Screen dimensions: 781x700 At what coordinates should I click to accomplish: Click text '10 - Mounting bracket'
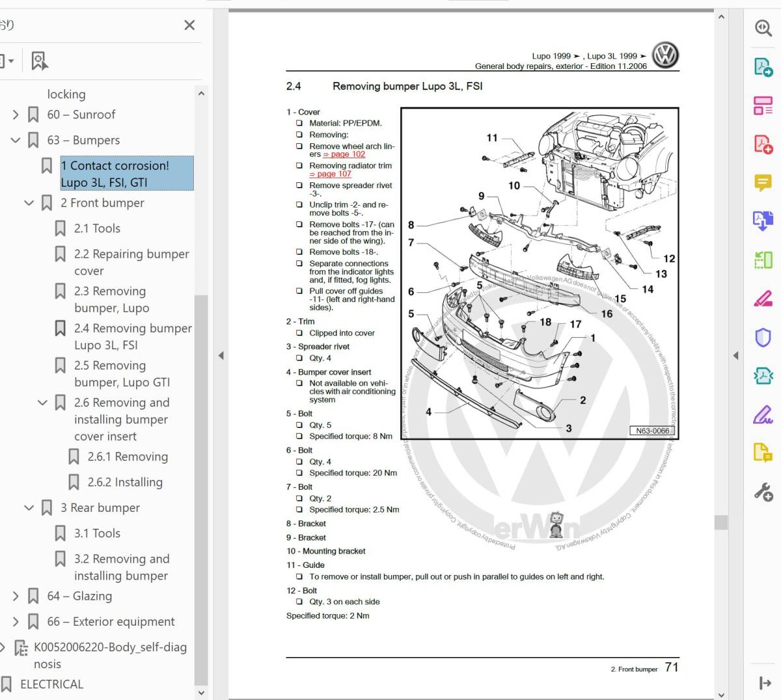click(326, 552)
